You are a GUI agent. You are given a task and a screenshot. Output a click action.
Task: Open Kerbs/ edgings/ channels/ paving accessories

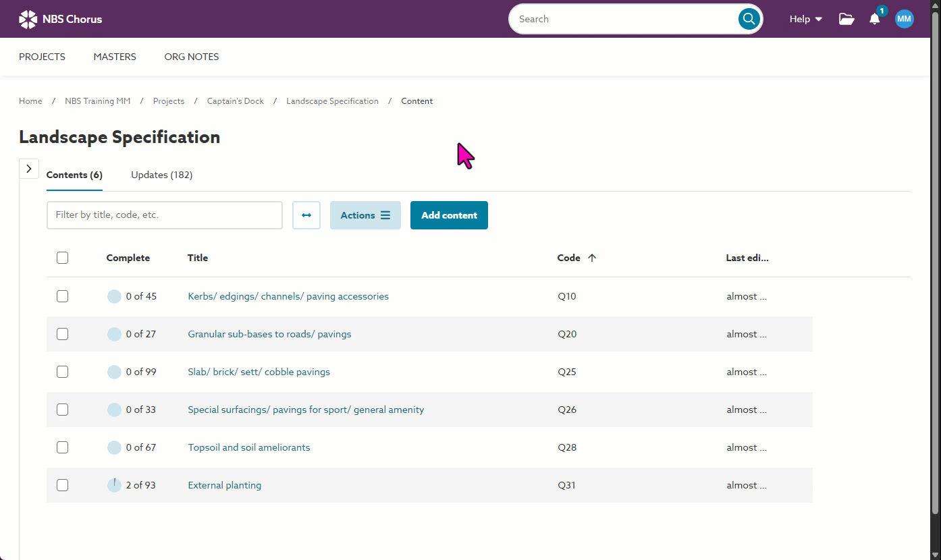(x=288, y=296)
